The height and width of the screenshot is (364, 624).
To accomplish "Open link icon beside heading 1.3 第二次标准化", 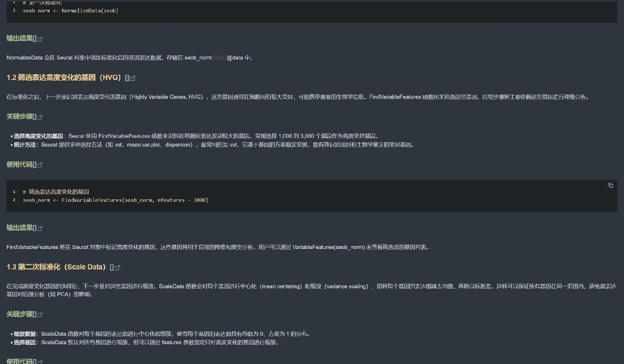I will (x=118, y=267).
